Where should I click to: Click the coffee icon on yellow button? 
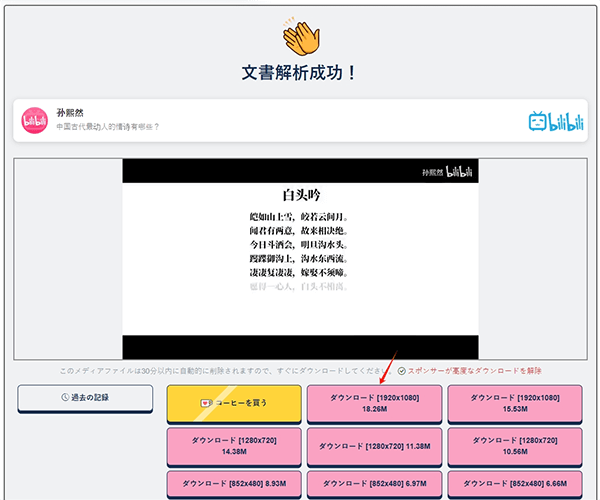coord(207,401)
